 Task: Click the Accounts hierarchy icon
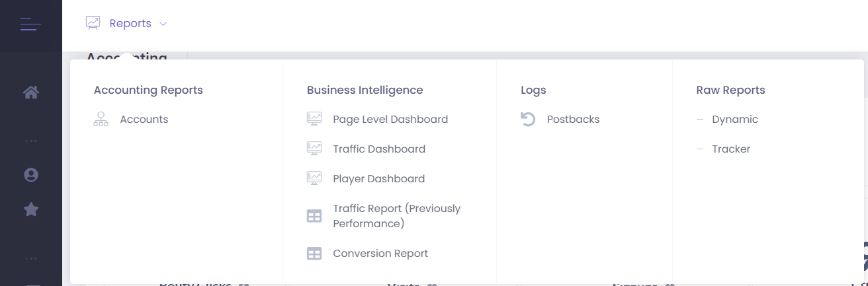click(x=101, y=120)
